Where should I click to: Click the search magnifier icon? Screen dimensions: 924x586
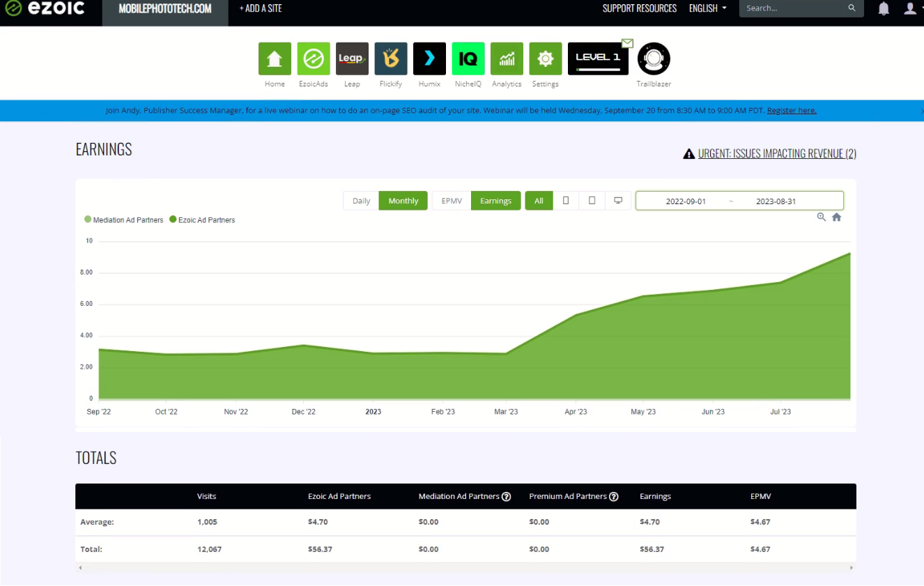(x=852, y=8)
